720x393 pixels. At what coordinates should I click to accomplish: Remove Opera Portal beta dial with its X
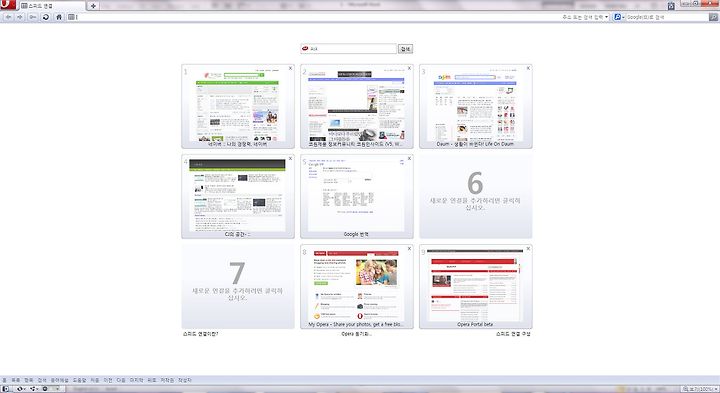528,248
